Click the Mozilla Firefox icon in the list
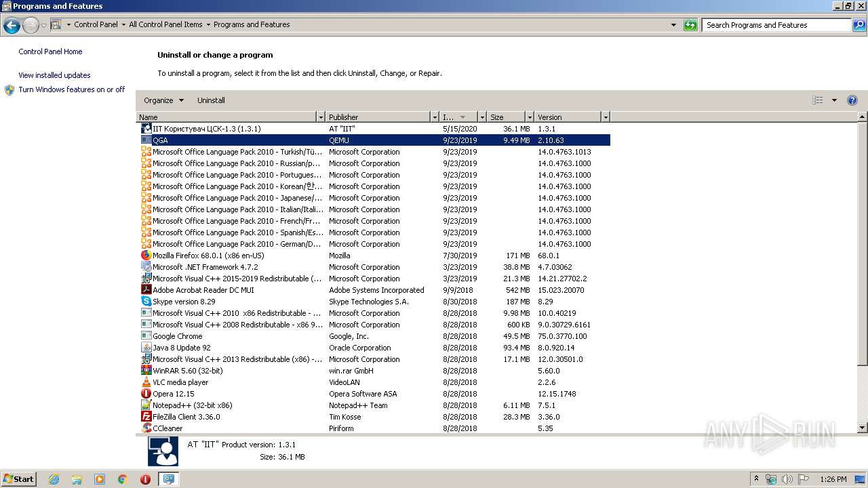The height and width of the screenshot is (488, 868). pyautogui.click(x=146, y=256)
